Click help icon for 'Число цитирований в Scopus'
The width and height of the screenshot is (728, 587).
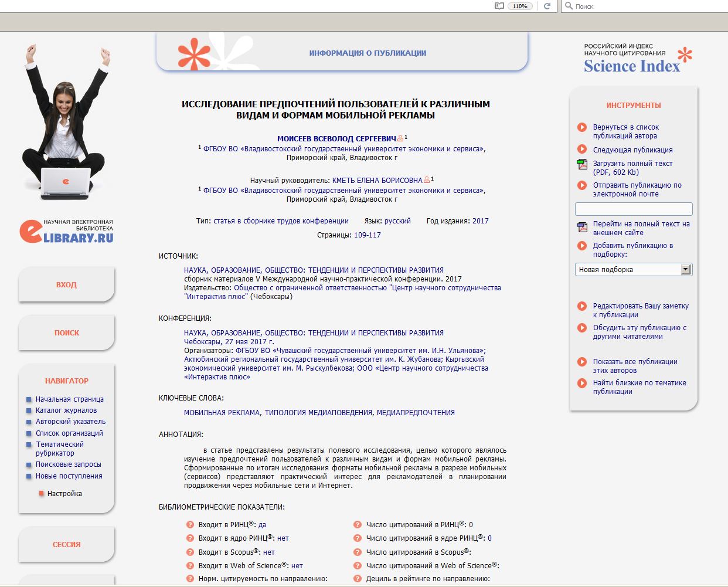click(x=358, y=552)
